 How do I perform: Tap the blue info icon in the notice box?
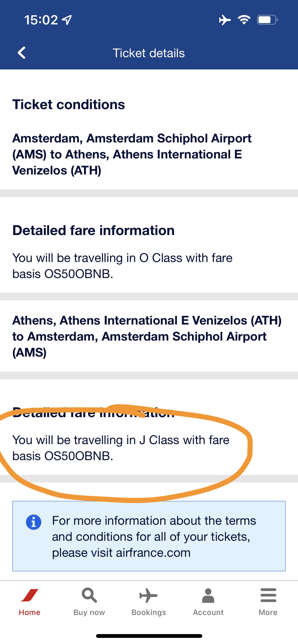(33, 520)
